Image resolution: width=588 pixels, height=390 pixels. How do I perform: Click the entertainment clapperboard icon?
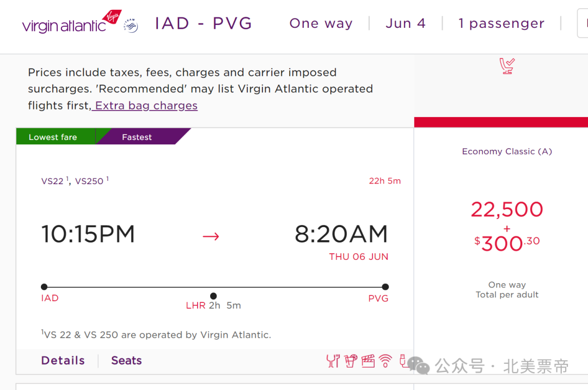coord(368,361)
